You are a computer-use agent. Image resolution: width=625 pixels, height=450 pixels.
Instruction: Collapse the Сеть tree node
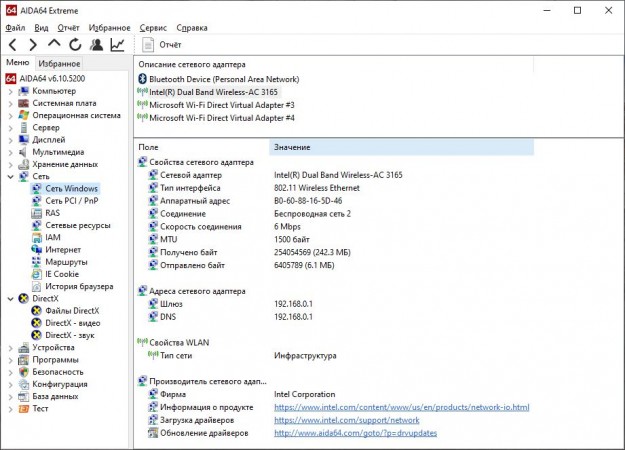(9, 176)
